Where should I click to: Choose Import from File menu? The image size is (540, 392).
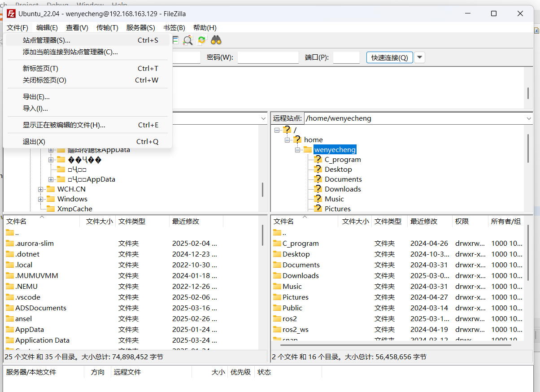(x=87, y=109)
